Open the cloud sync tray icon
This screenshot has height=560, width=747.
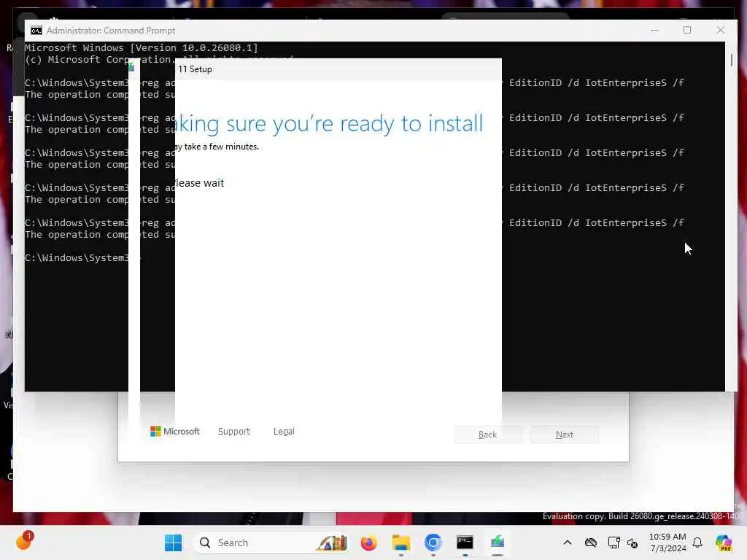click(x=591, y=542)
